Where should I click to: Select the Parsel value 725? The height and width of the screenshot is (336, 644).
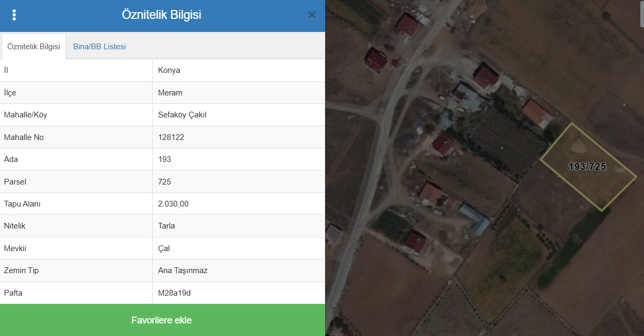pyautogui.click(x=165, y=182)
